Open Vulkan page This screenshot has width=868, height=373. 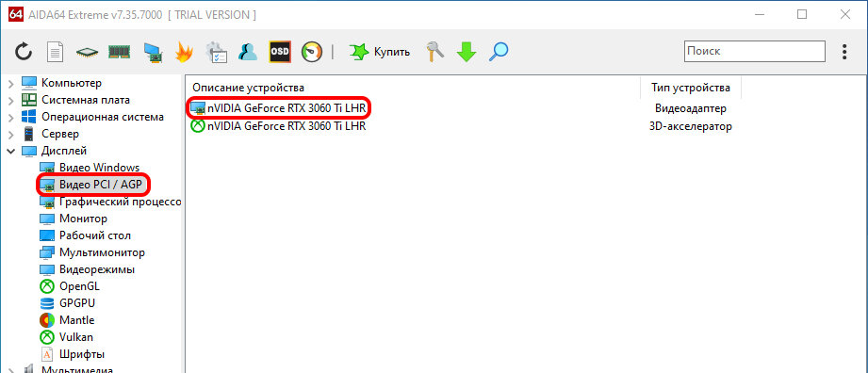75,337
